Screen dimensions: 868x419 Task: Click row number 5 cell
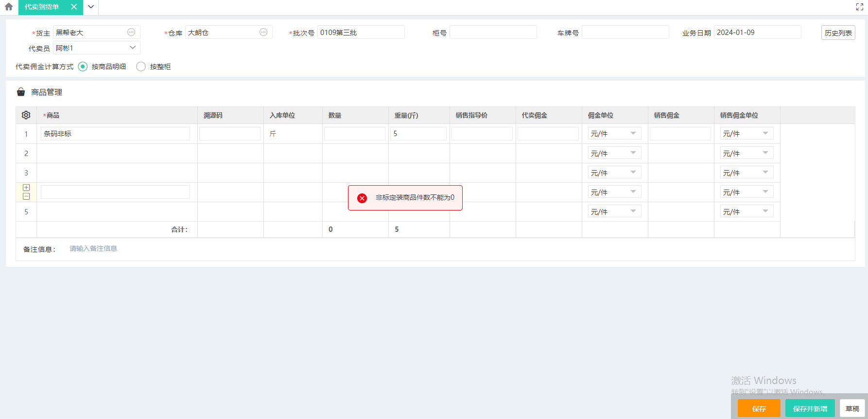[26, 211]
